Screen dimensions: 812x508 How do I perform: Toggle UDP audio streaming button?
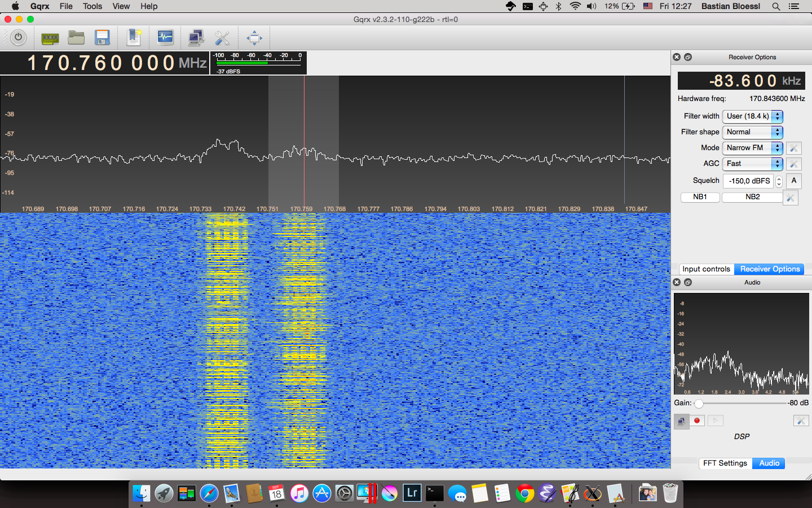681,421
